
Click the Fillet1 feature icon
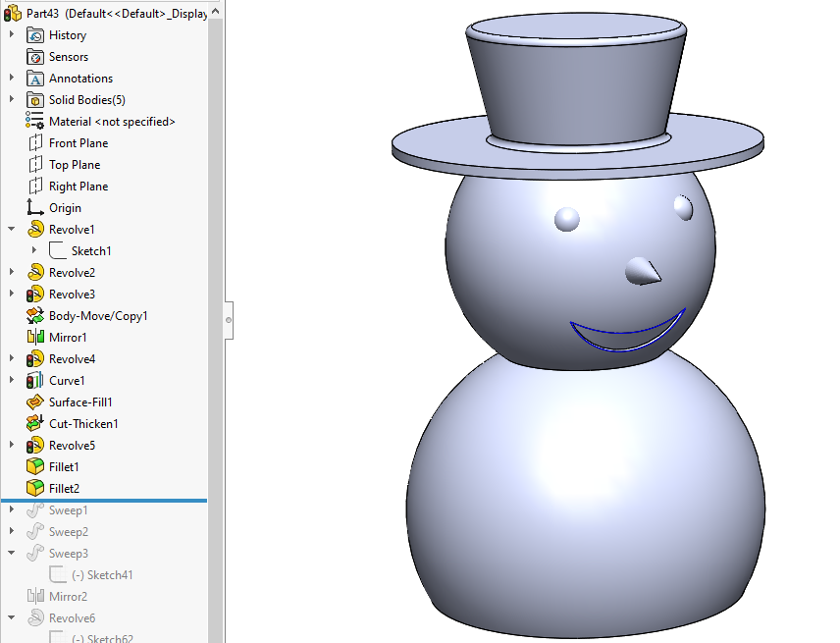click(x=35, y=466)
